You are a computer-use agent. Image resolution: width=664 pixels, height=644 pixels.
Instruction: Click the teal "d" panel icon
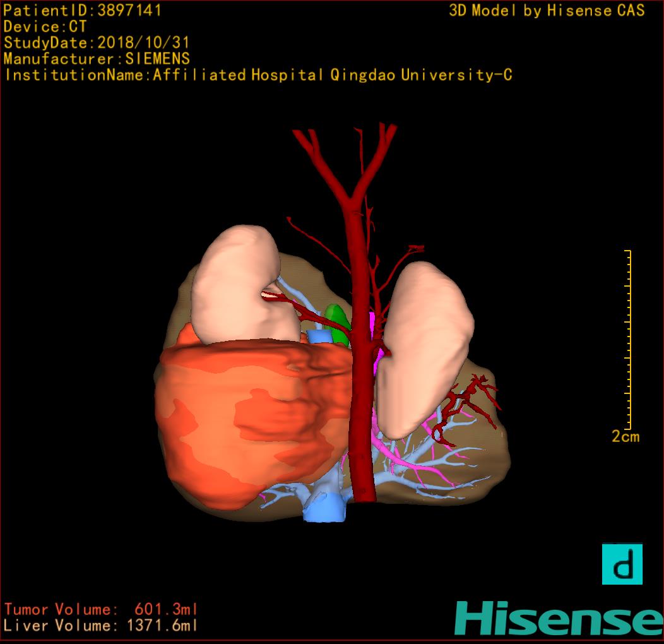(622, 563)
